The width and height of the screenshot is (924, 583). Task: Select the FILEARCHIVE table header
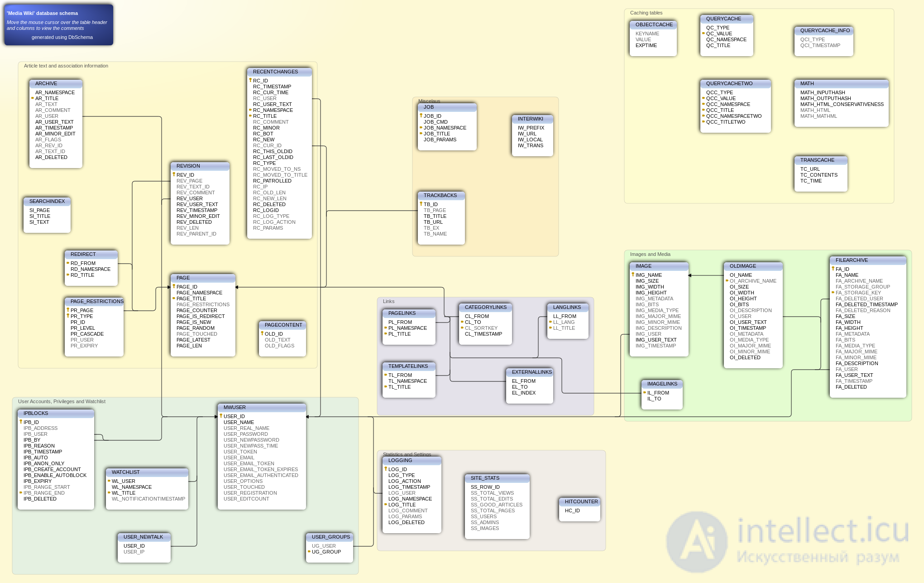868,260
